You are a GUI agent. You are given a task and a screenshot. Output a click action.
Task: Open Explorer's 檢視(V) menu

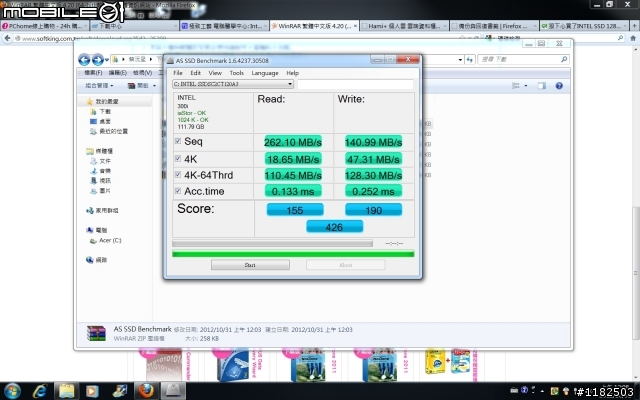142,73
